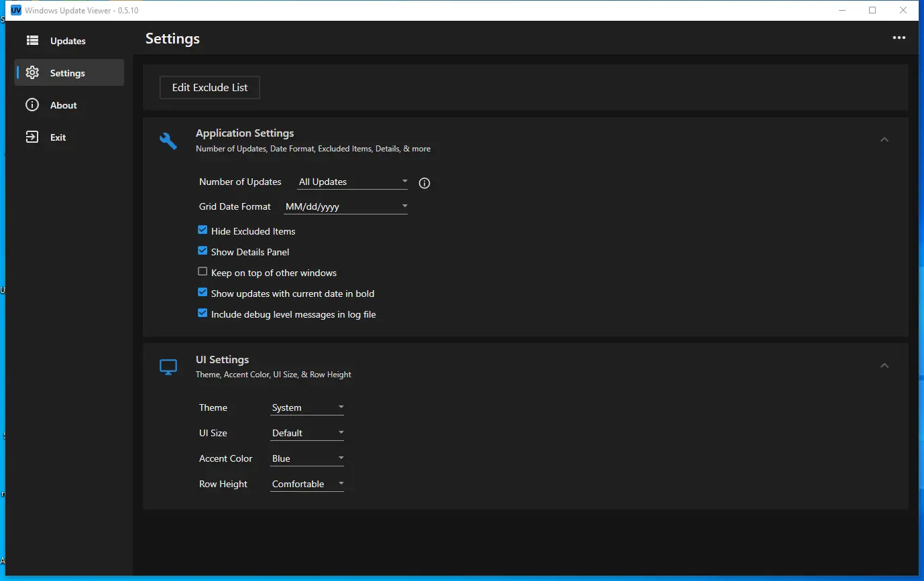The image size is (924, 581).
Task: Open the Row Height dropdown
Action: [x=307, y=485]
